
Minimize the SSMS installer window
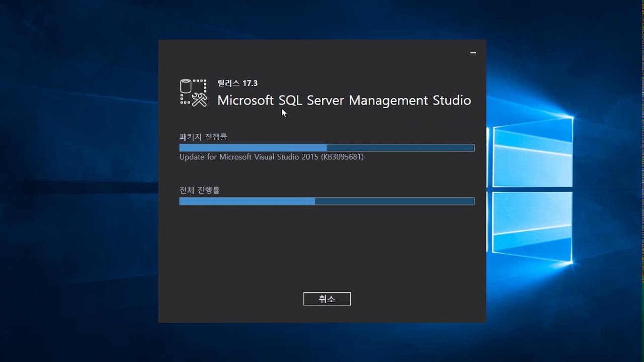pyautogui.click(x=473, y=53)
